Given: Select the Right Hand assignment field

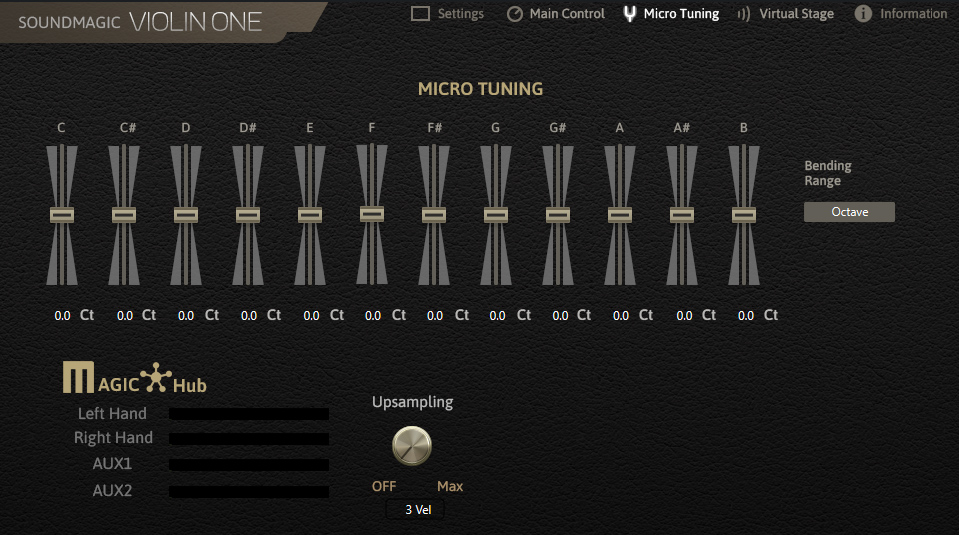Looking at the screenshot, I should 248,438.
